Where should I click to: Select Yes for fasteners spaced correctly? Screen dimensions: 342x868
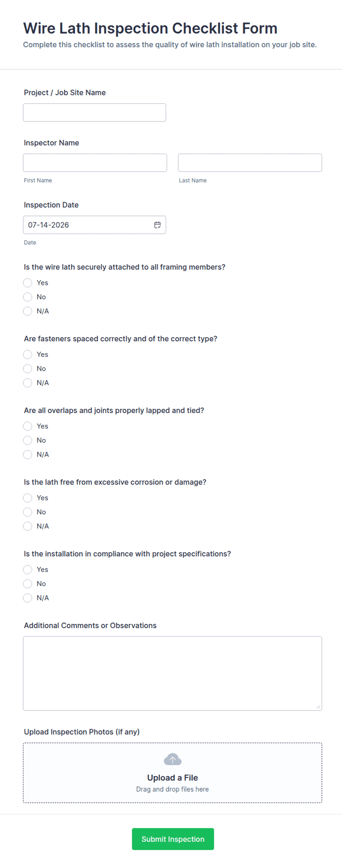coord(28,355)
